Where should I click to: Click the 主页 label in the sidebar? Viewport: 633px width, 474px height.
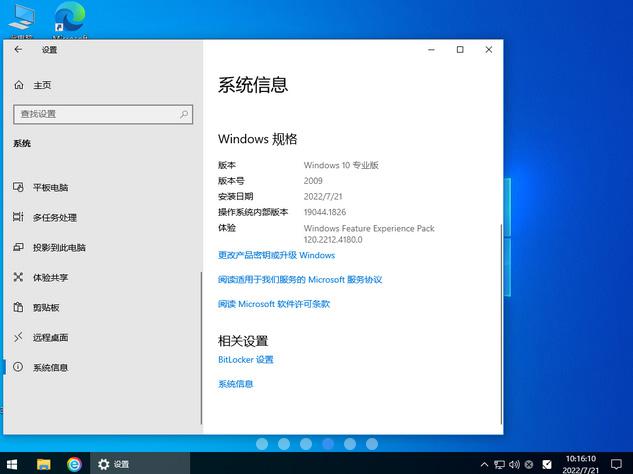42,85
